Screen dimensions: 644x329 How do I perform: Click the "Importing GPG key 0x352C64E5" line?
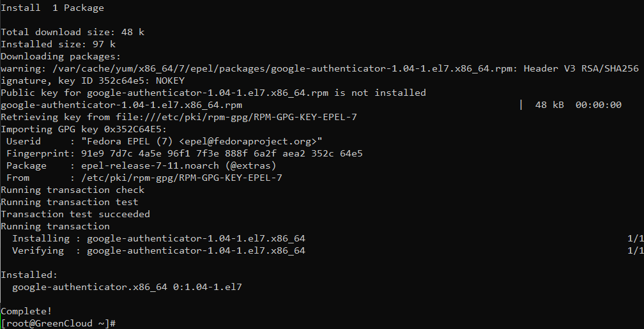[84, 130]
